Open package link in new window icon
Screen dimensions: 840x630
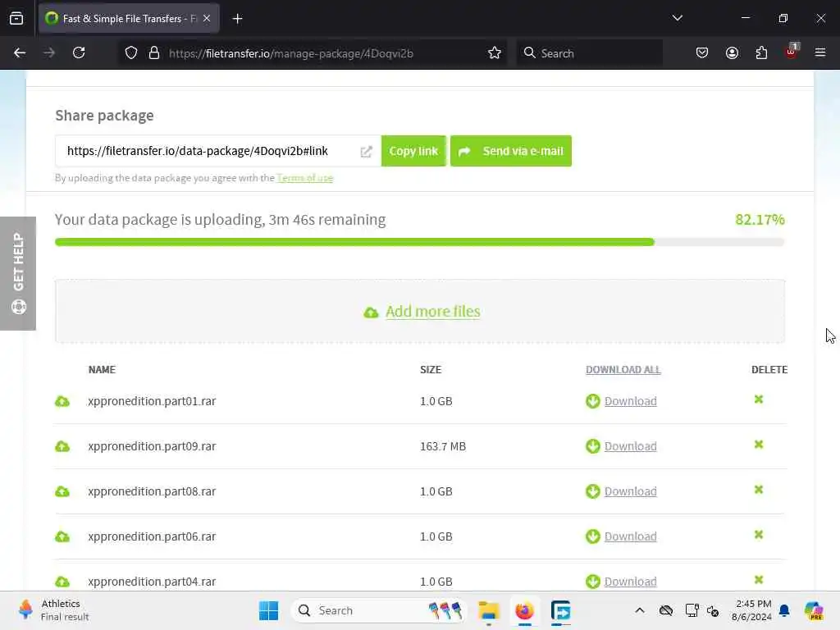[x=366, y=152]
